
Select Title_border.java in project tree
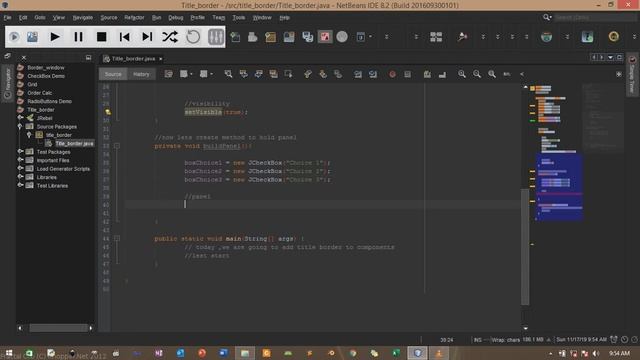pos(74,144)
